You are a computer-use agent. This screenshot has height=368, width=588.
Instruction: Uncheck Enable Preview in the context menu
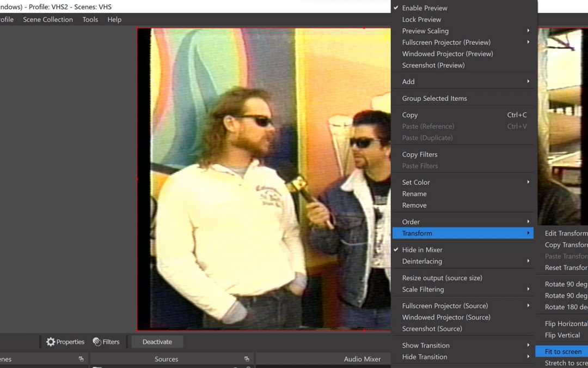424,8
